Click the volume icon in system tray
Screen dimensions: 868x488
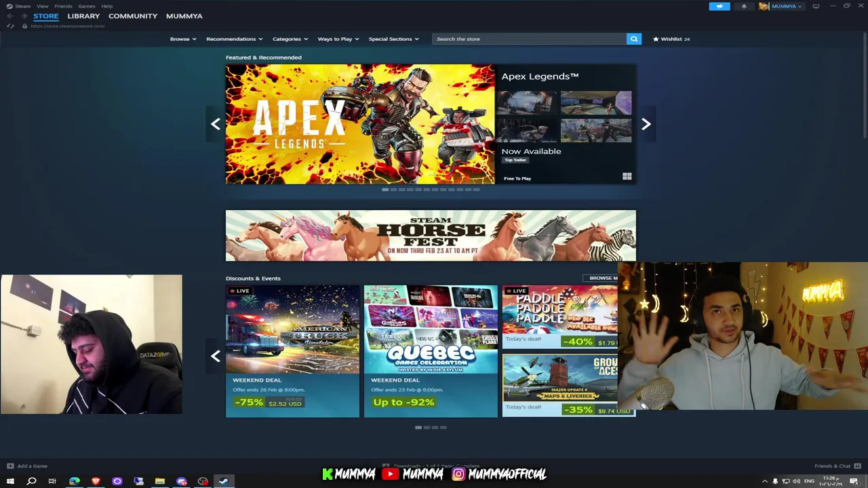point(796,481)
